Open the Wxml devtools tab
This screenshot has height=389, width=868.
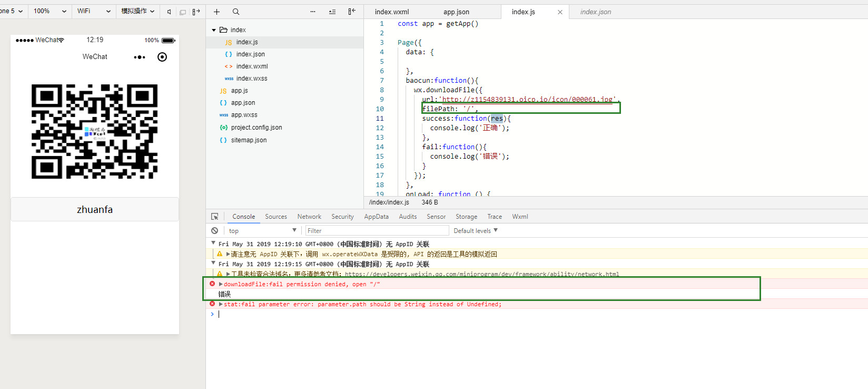coord(520,217)
